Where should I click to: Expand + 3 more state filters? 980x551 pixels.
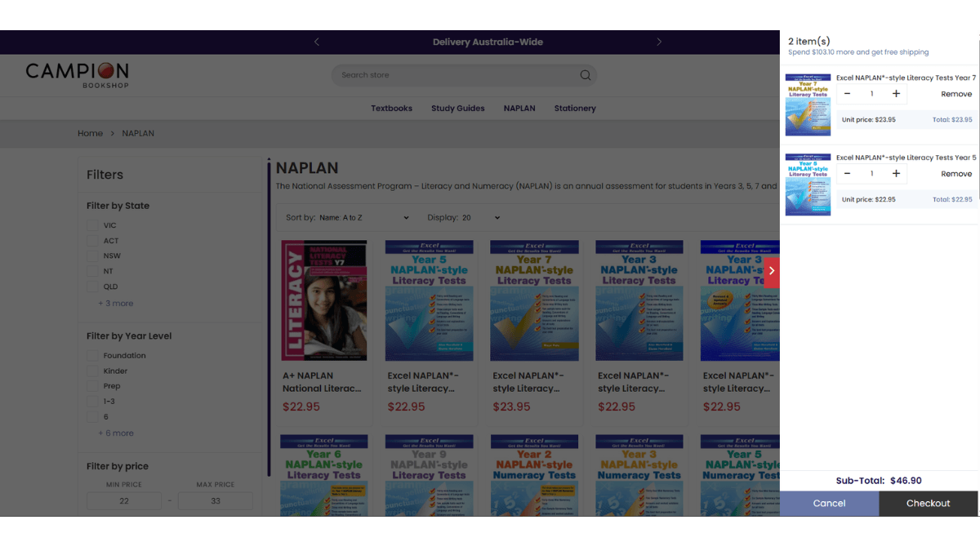pos(116,303)
